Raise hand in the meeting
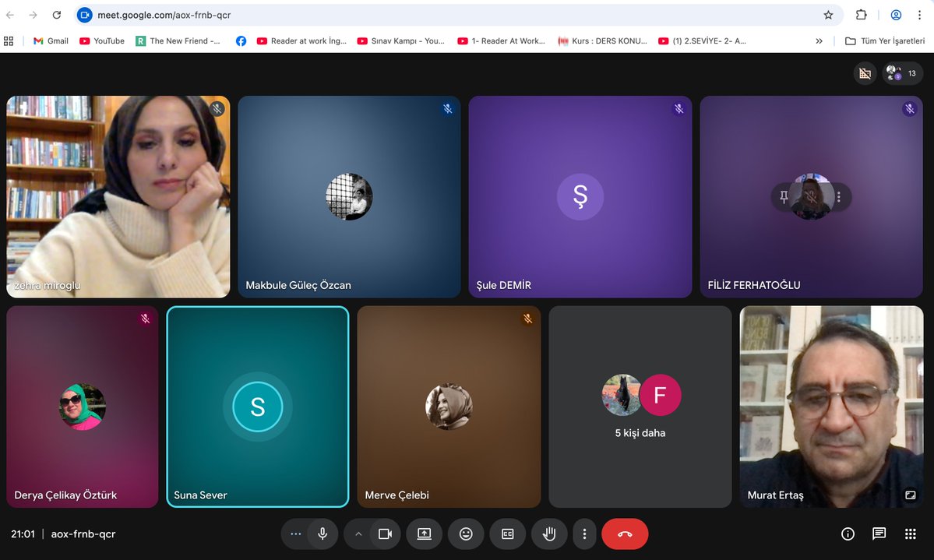934x560 pixels. (549, 534)
